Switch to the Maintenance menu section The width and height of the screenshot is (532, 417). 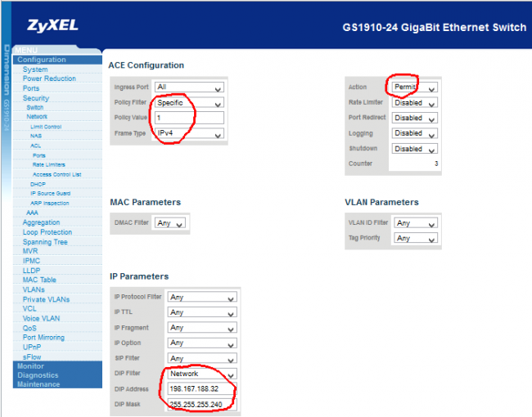coord(38,384)
